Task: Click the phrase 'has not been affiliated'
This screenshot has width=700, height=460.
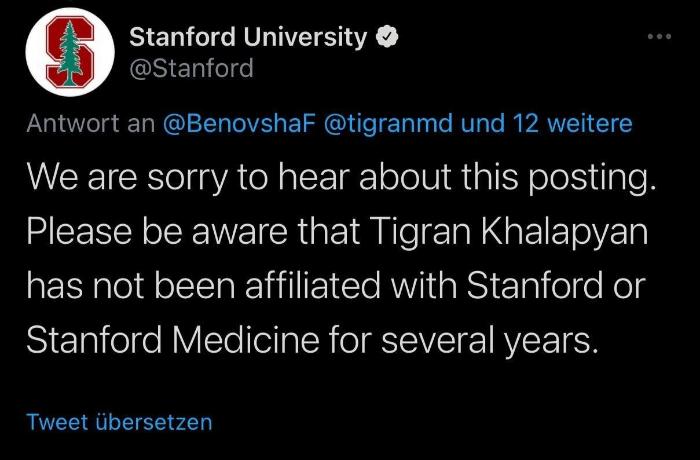Action: (203, 286)
